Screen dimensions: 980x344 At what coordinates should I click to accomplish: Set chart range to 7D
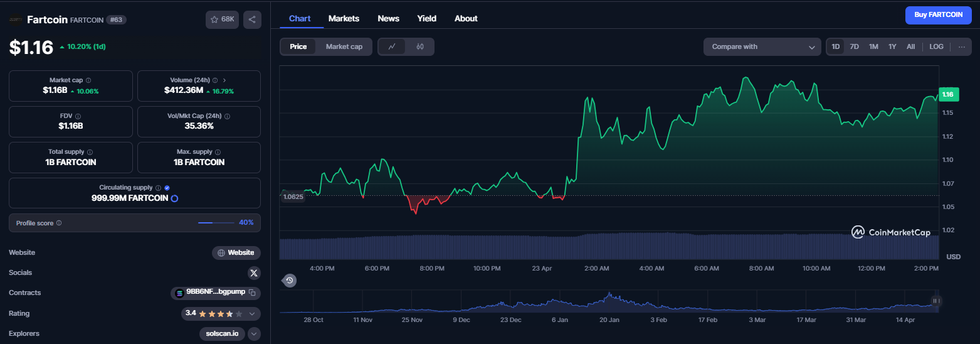(854, 46)
